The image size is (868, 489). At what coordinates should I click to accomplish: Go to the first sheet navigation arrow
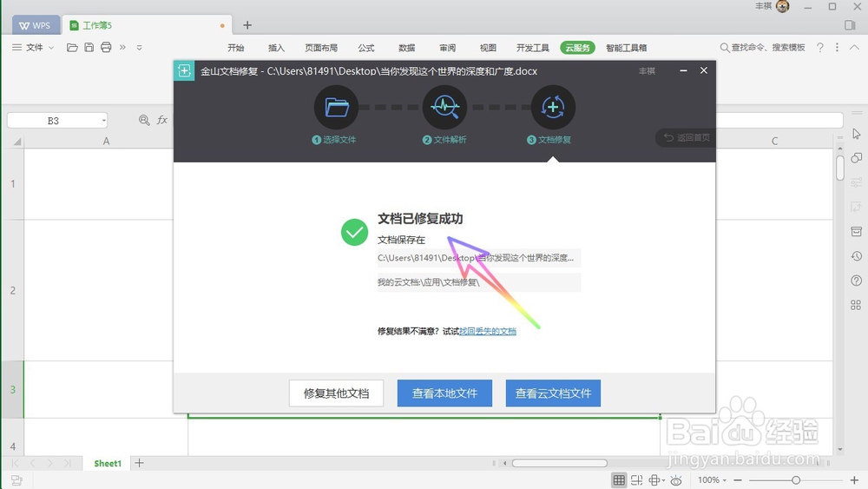click(x=15, y=463)
